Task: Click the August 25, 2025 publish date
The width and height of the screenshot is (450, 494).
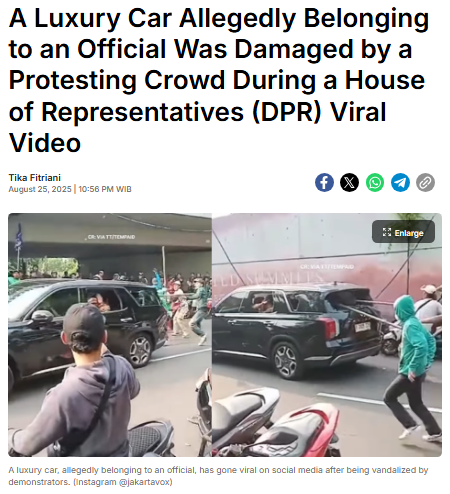Action: (x=40, y=189)
